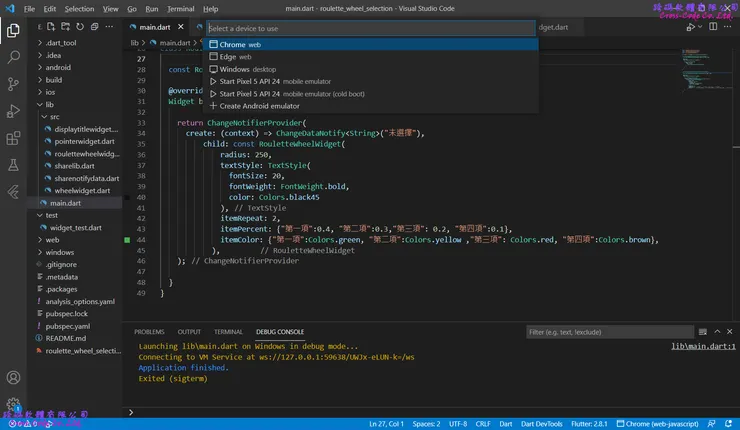740x430 pixels.
Task: Open the Testing flask icon
Action: click(x=13, y=164)
